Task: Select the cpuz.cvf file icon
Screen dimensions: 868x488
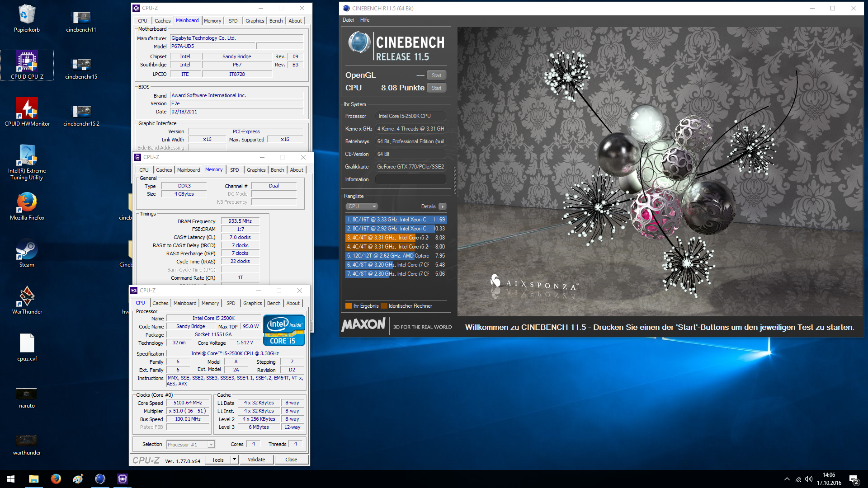Action: coord(27,347)
